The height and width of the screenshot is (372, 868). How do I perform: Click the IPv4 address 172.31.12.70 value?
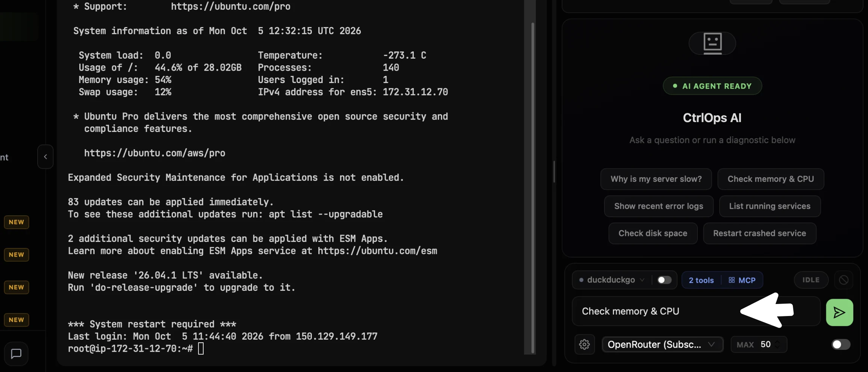415,92
